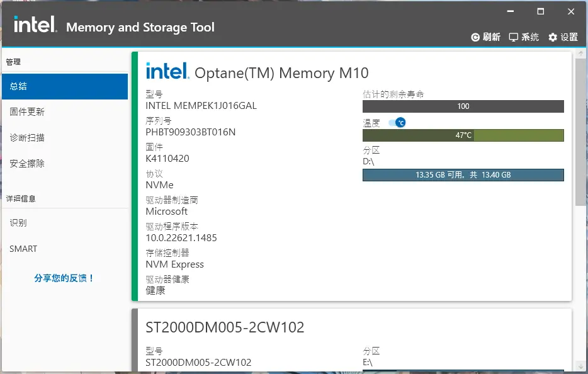Screen dimensions: 588x374
Task: Click the refresh (刷新) icon
Action: point(476,37)
